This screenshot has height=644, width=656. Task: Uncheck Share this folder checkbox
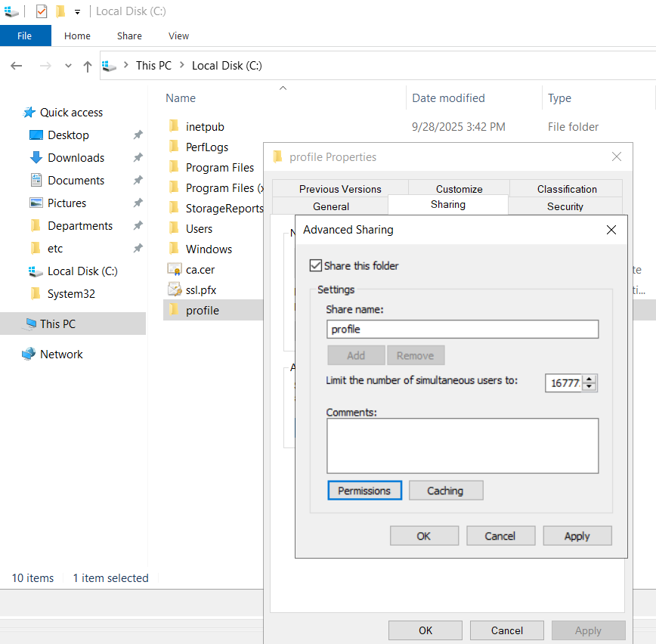(x=315, y=266)
